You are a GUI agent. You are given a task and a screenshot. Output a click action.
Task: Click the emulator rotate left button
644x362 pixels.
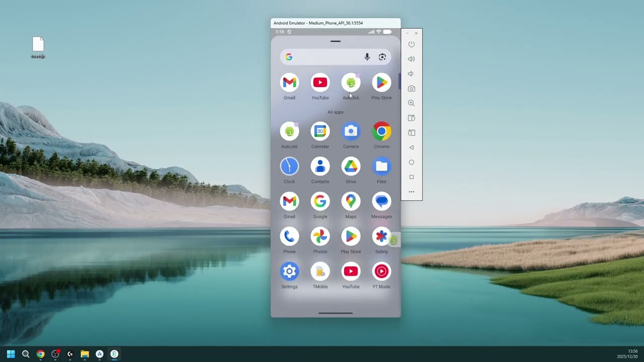(x=411, y=118)
